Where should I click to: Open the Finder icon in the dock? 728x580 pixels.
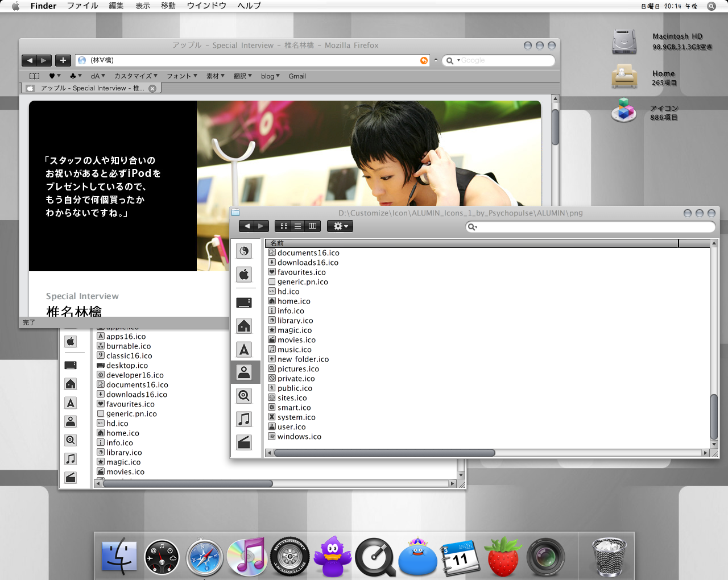point(119,556)
